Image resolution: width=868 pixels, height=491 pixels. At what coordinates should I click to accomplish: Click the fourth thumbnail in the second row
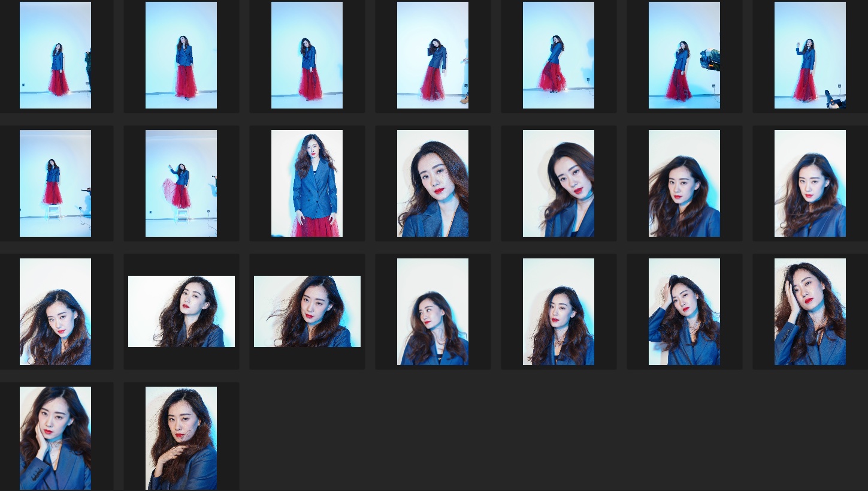pos(433,183)
